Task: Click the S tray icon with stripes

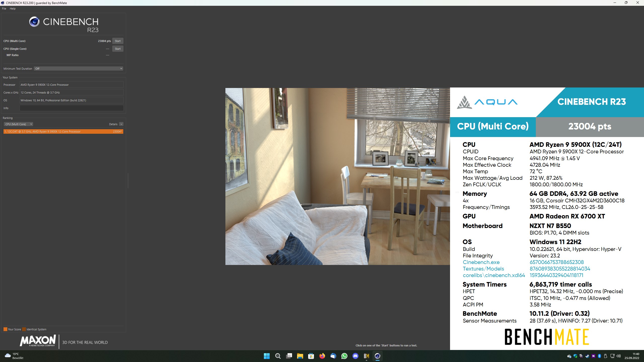Action: tap(581, 356)
